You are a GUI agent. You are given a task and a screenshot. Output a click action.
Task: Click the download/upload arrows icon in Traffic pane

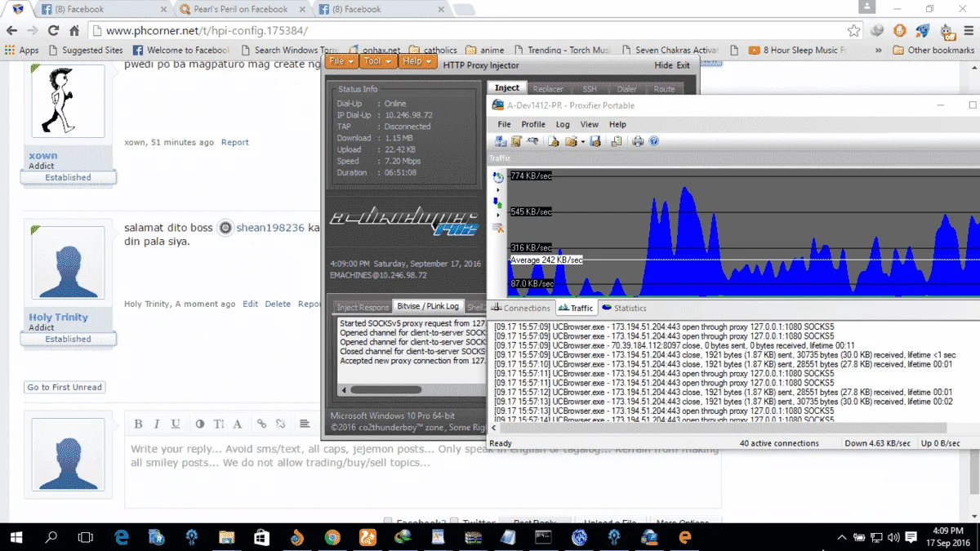pos(498,202)
